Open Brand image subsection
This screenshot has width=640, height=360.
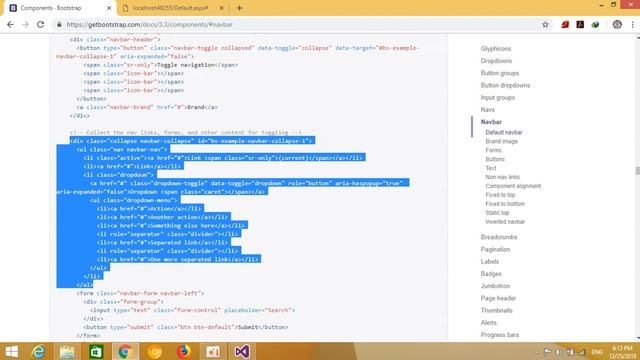(501, 141)
